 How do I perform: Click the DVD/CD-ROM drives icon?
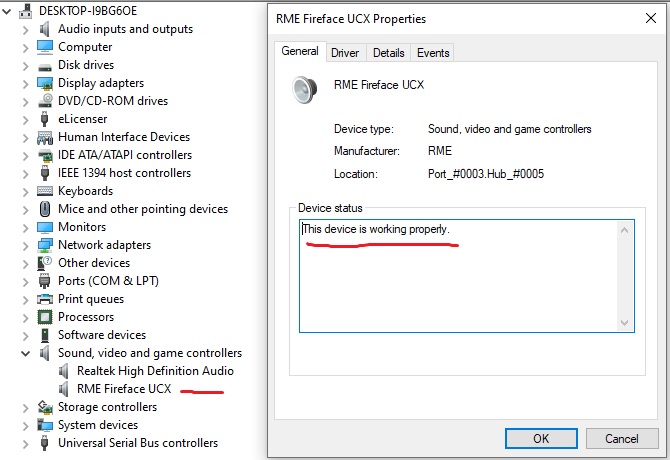45,101
